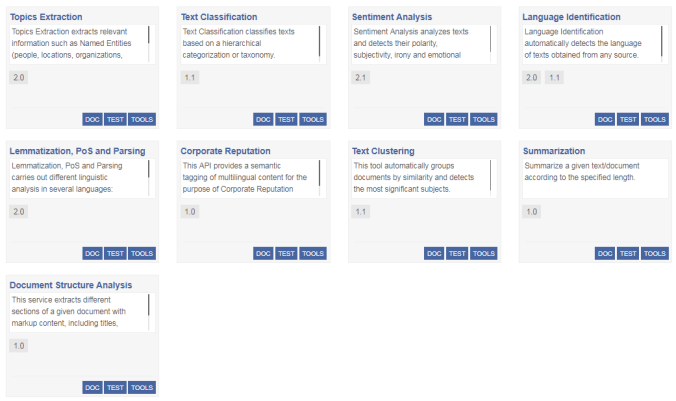Click TEST for Language Identification
The width and height of the screenshot is (676, 401).
coord(628,119)
